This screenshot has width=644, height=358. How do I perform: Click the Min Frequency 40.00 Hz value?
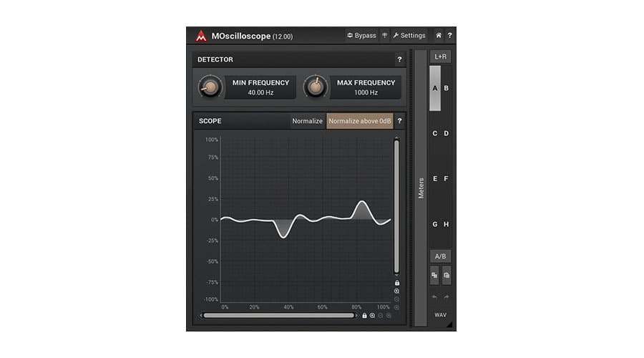click(260, 92)
